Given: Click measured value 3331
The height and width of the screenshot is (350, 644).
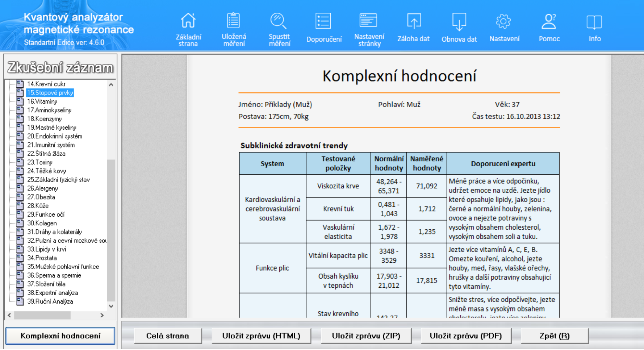Looking at the screenshot, I should tap(427, 255).
